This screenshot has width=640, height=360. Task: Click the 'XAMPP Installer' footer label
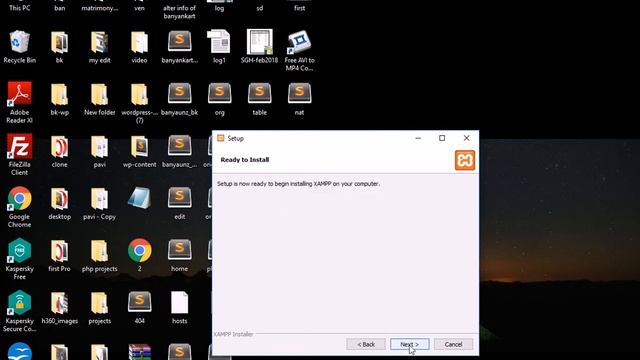coord(233,334)
